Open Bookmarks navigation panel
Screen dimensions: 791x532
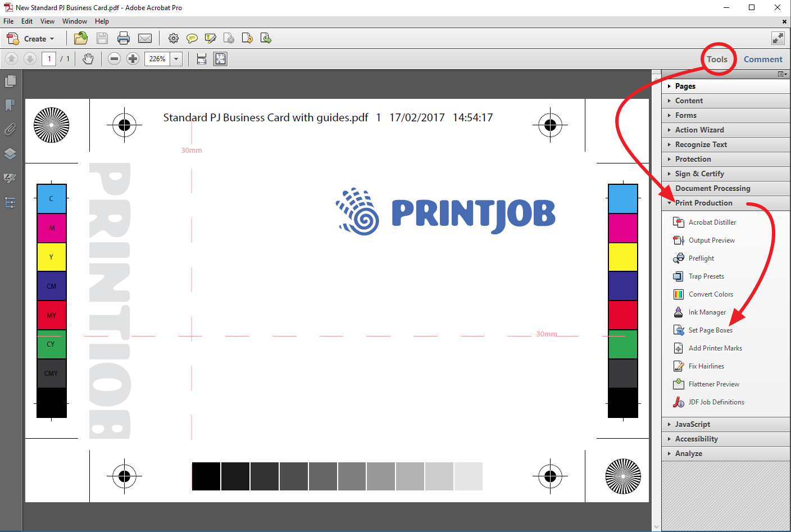tap(10, 106)
